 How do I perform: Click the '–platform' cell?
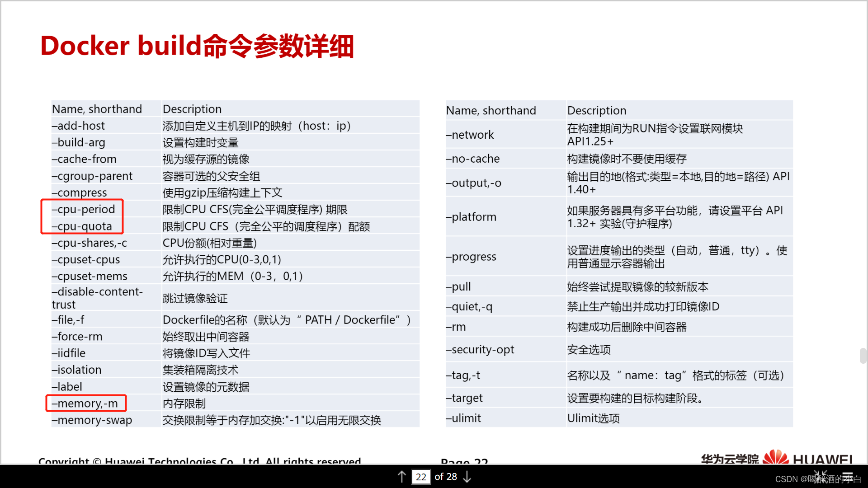506,217
